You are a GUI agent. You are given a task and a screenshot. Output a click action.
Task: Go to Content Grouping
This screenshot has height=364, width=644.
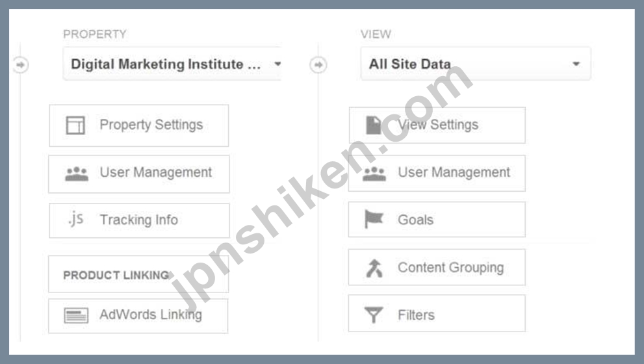click(437, 267)
